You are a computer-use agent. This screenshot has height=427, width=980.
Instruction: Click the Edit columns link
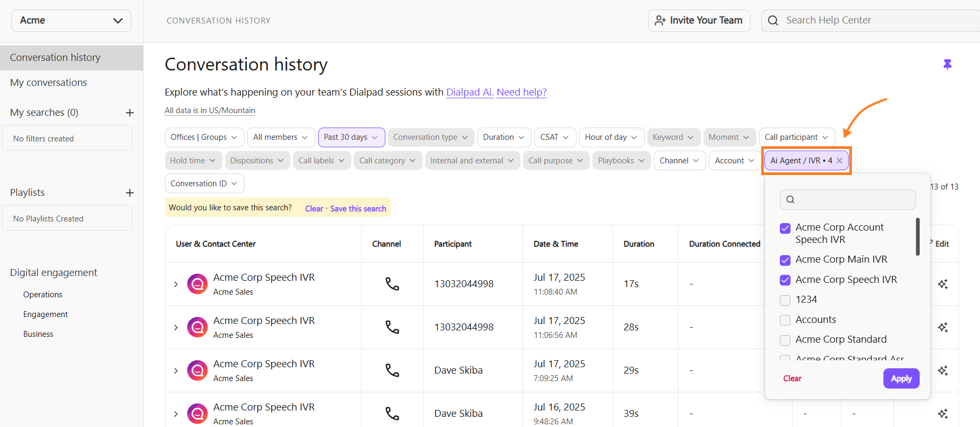pos(942,244)
